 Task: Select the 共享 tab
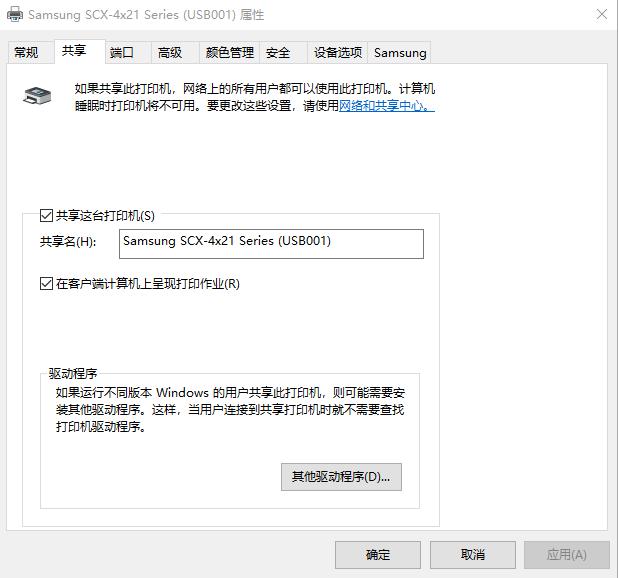click(79, 51)
